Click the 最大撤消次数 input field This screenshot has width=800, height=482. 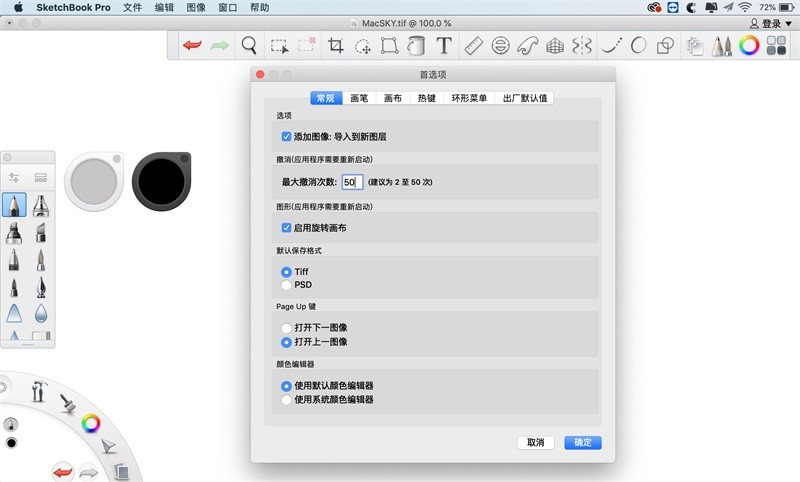pos(353,182)
